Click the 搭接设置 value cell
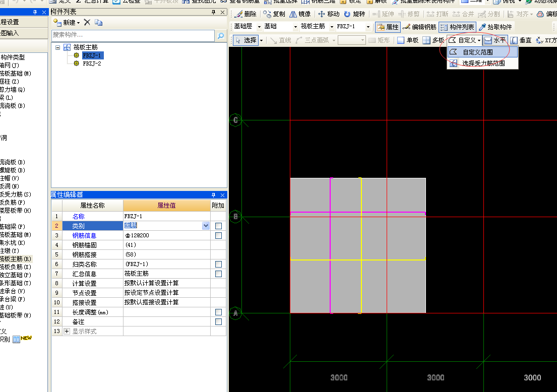Viewport: 557px width, 392px height. [x=167, y=302]
